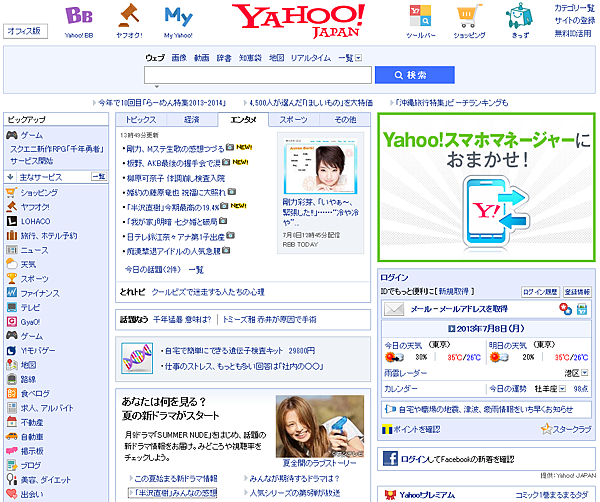The image size is (600, 502).
Task: Click the オフィス版 button
Action: click(25, 31)
